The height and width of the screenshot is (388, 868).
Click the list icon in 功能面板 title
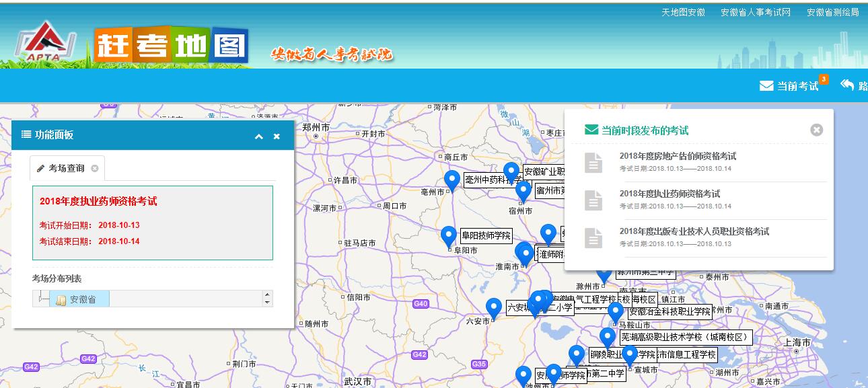click(26, 135)
